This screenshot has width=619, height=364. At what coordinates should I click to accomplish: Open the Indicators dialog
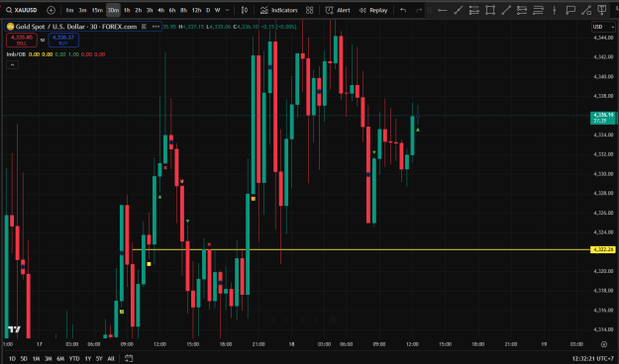pyautogui.click(x=278, y=10)
